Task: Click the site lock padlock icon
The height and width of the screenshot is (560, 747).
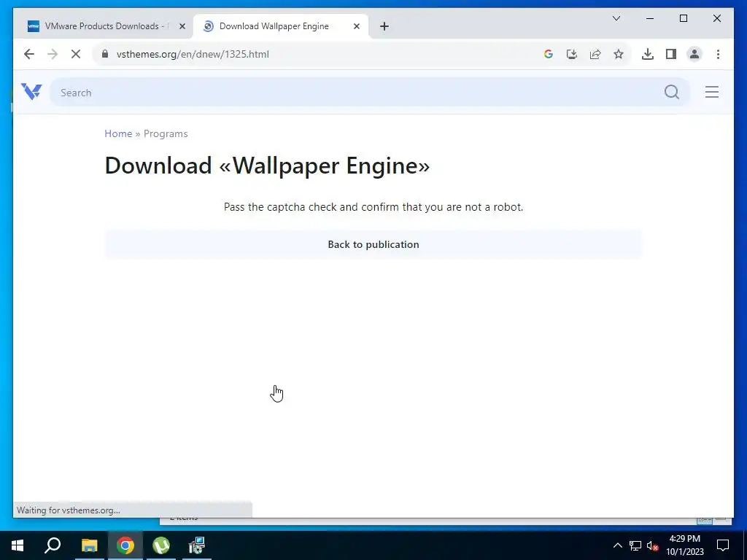Action: (x=105, y=54)
